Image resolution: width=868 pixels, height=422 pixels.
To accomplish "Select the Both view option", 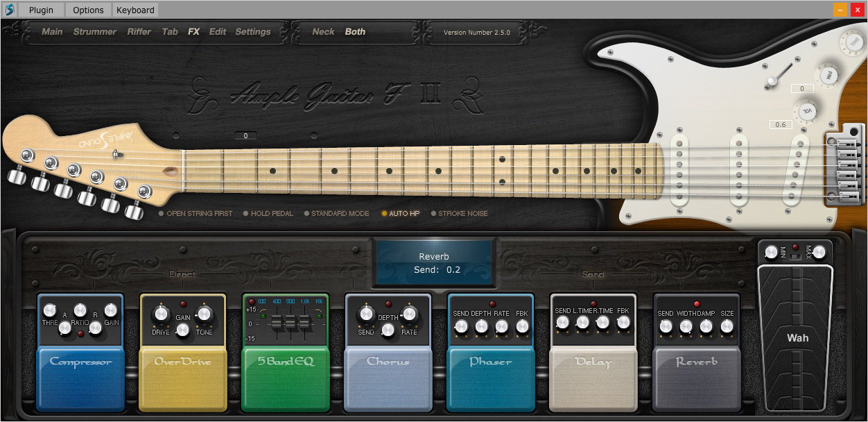I will point(355,32).
